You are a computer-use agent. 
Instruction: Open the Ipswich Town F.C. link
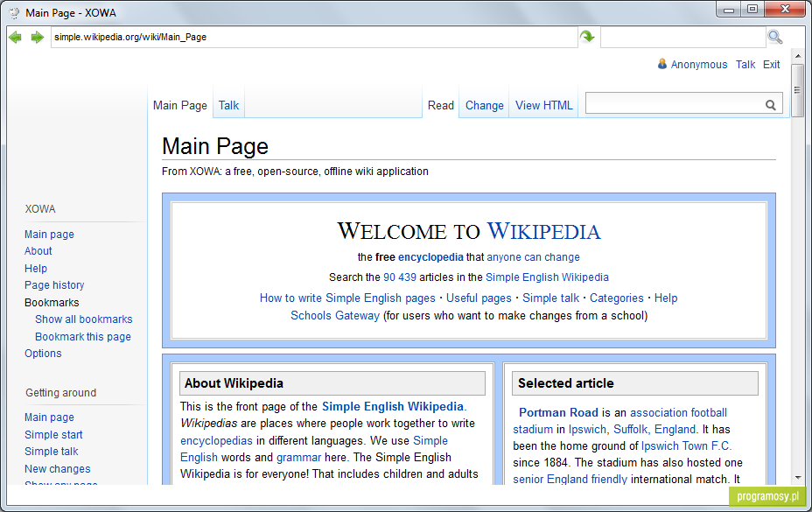[x=686, y=445]
